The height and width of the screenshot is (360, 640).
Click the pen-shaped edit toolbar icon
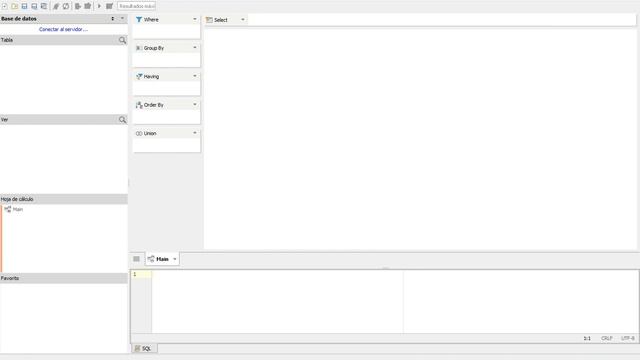(56, 6)
